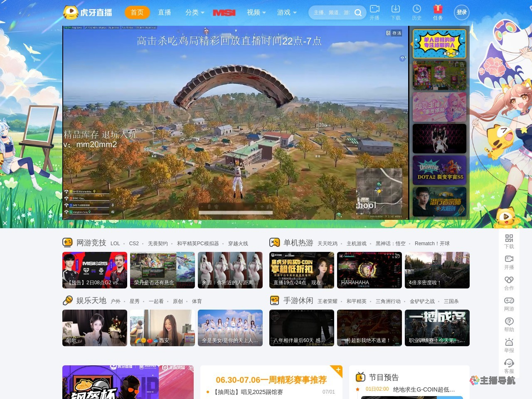
Task: Open the 星秀 category link
Action: (x=135, y=301)
